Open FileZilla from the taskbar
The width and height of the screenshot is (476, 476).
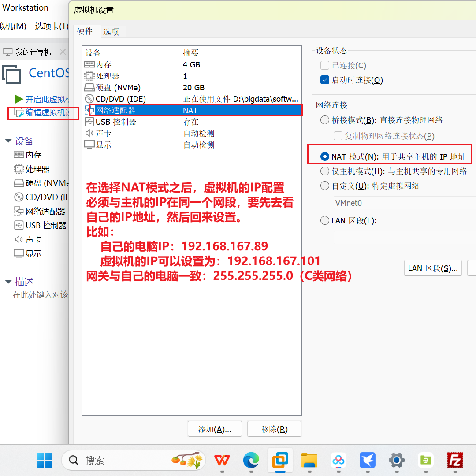[455, 460]
